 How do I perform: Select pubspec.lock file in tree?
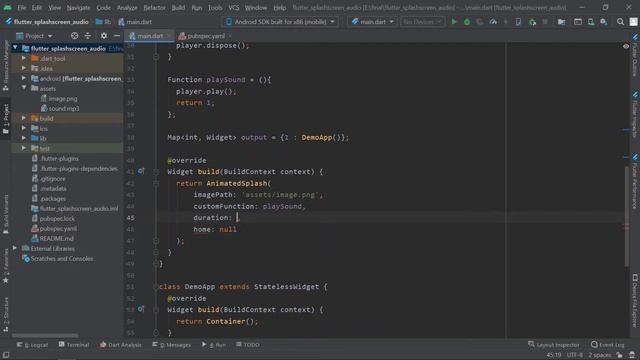coord(53,218)
